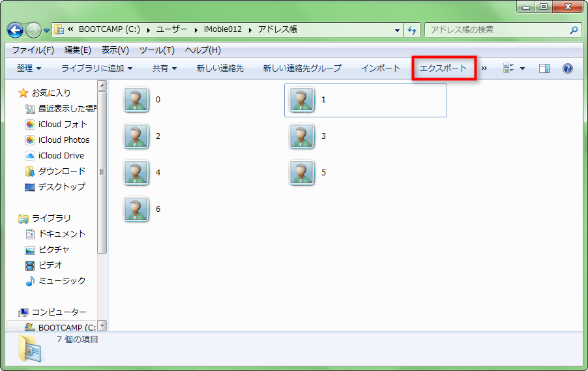Click 新しい連絡先グループ toolbar button

[x=302, y=68]
